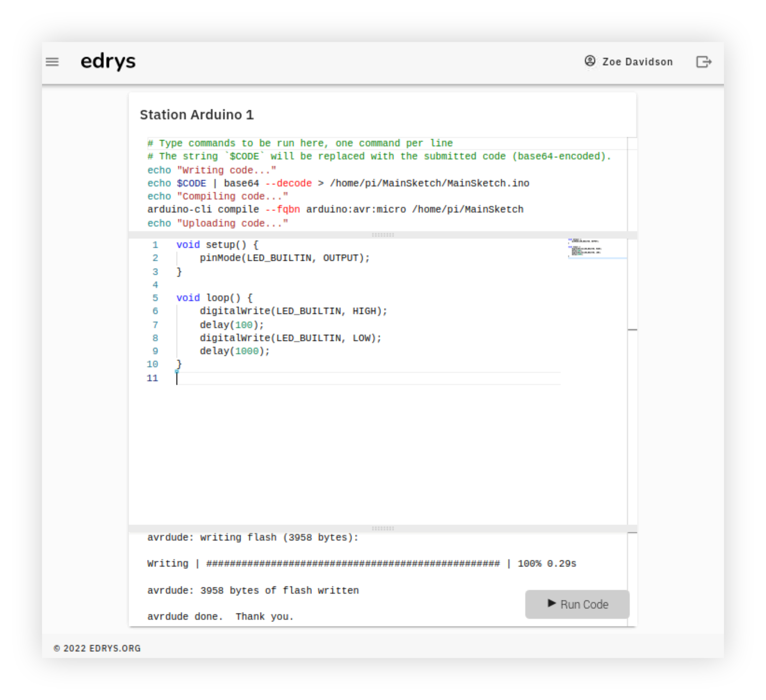
Task: Click the pinMode(LED_BUILTIN, OUTPUT) line
Action: (284, 258)
